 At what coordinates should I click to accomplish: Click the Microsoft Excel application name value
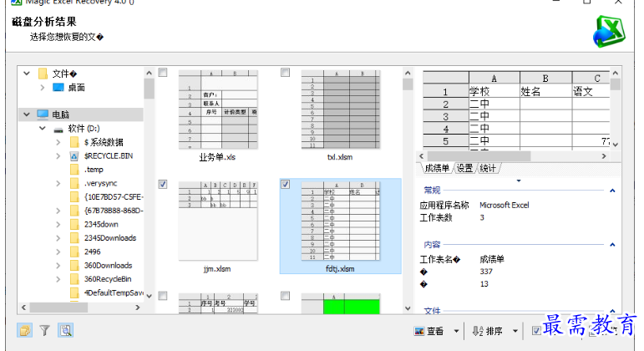[505, 205]
